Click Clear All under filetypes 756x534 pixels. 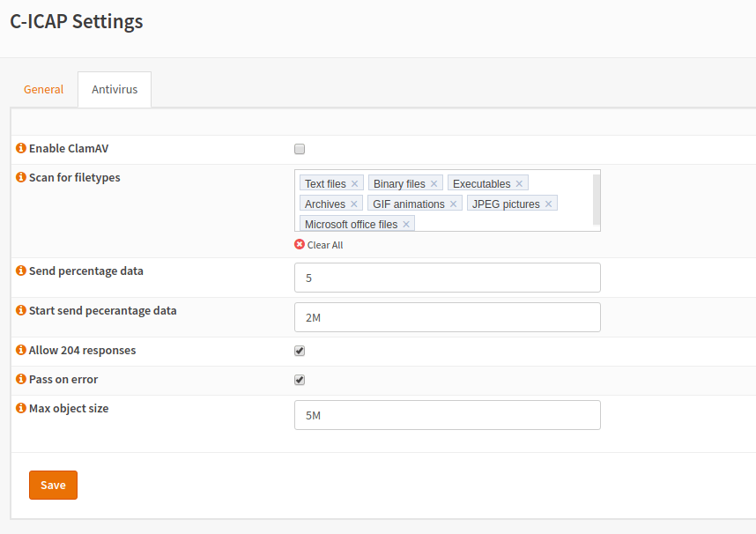click(x=319, y=245)
